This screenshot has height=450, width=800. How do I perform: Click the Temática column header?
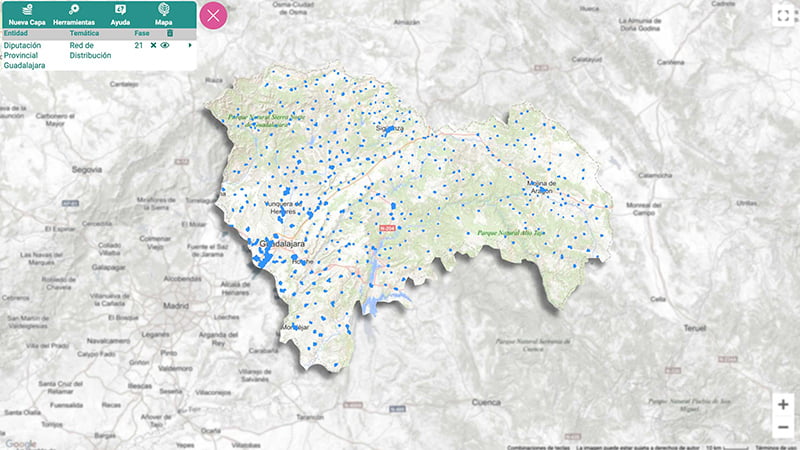pos(84,33)
